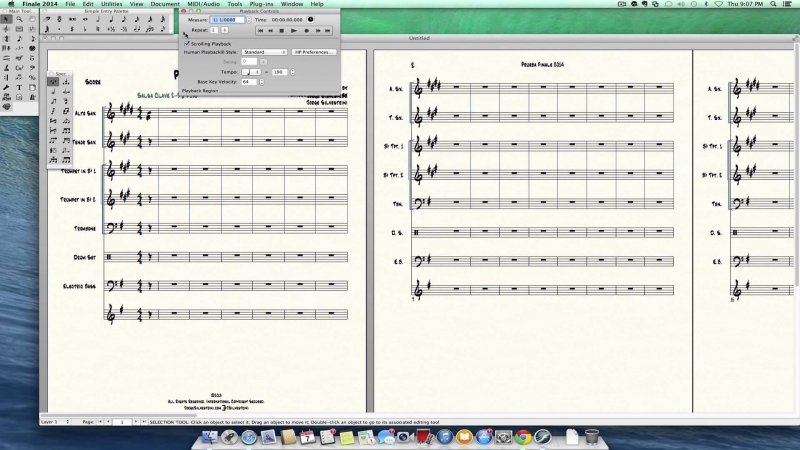
Task: Select the Page Layout tool
Action: (32, 87)
